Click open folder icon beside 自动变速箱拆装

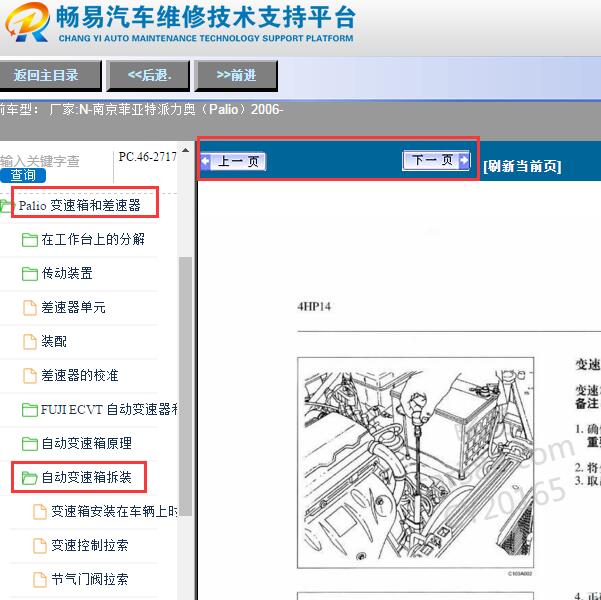30,478
